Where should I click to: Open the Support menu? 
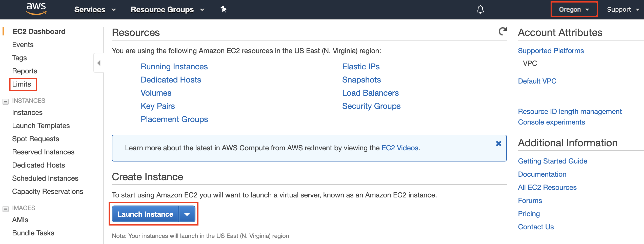(622, 10)
